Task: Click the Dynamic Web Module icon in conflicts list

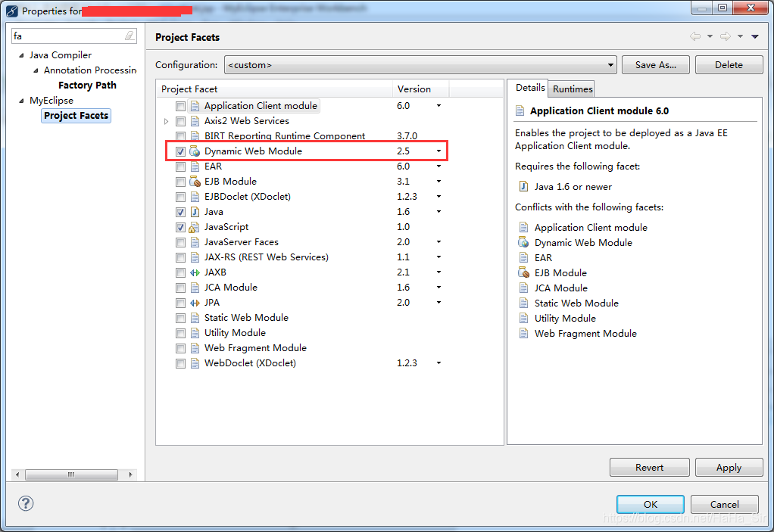Action: pyautogui.click(x=523, y=242)
